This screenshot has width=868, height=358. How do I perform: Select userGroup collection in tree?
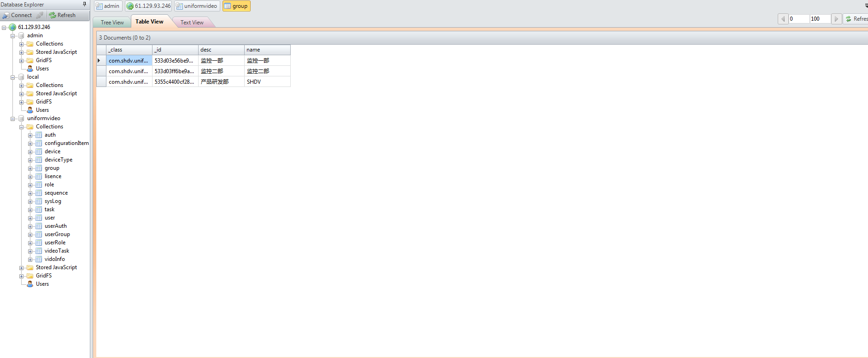57,234
